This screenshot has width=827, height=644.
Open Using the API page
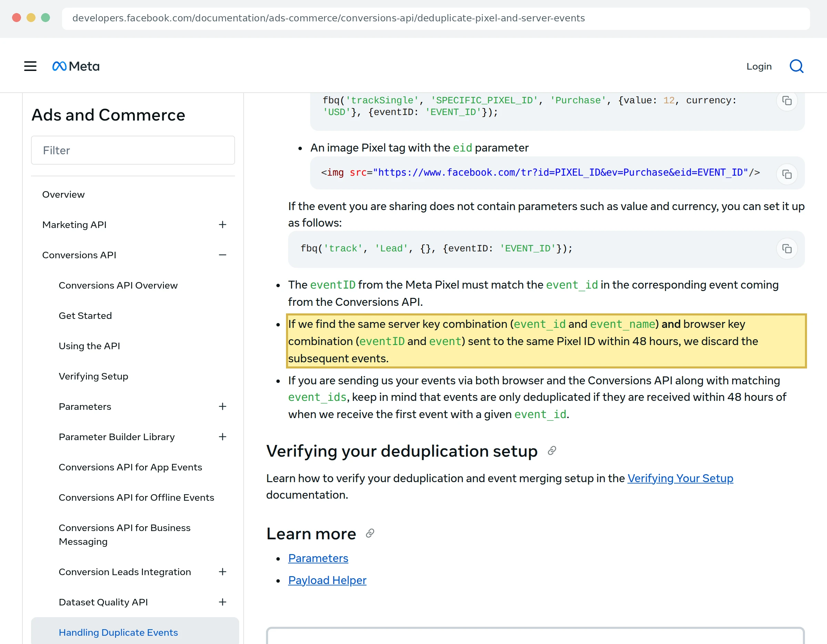(x=89, y=346)
